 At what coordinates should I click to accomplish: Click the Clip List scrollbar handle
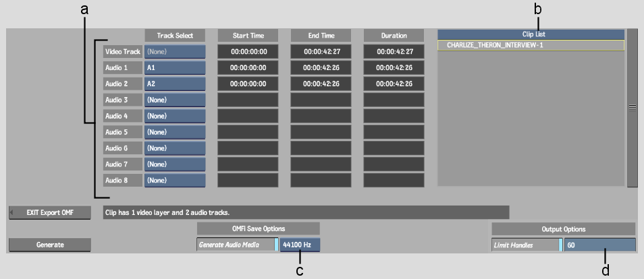coord(633,108)
